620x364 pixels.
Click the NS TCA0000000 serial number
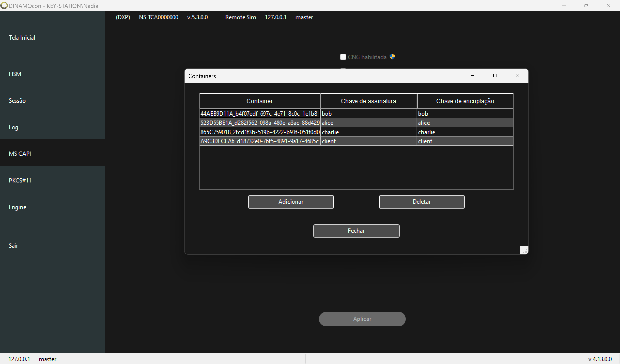(x=158, y=17)
